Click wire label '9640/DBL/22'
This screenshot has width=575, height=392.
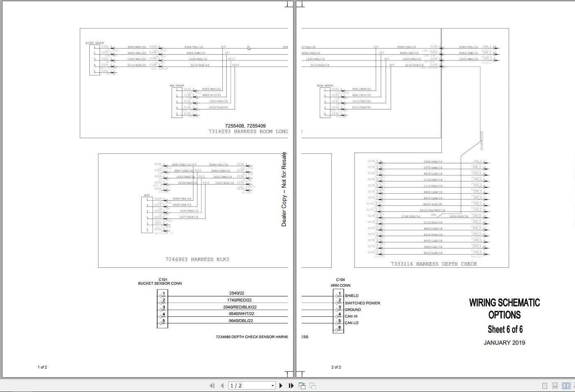coord(241,321)
